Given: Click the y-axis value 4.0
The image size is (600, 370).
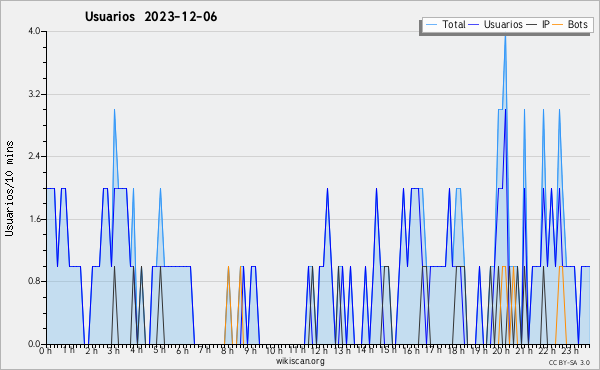Looking at the screenshot, I should (x=34, y=31).
